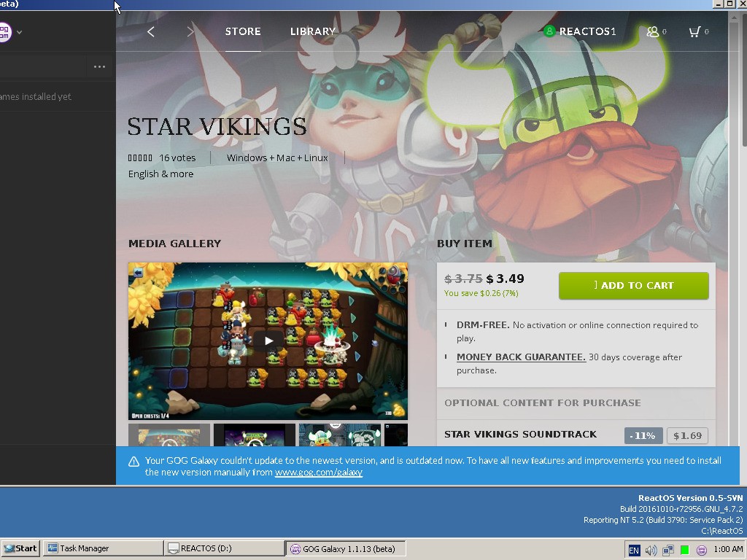The image size is (747, 560).
Task: Add Star Vikings to cart
Action: [634, 286]
